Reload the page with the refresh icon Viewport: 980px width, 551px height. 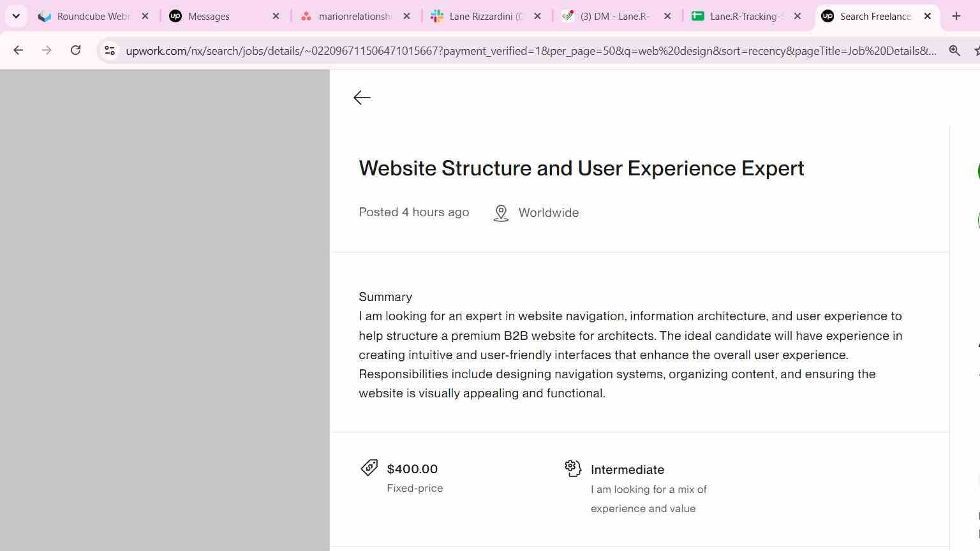pos(75,50)
